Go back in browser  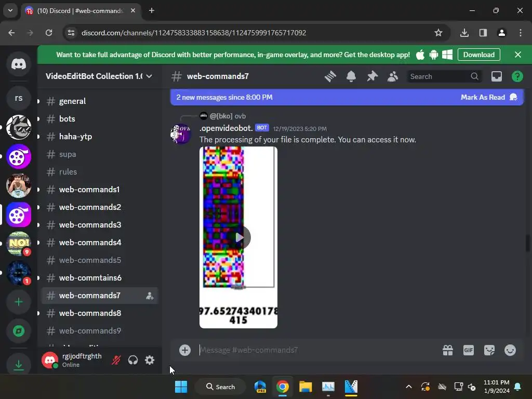click(x=11, y=33)
